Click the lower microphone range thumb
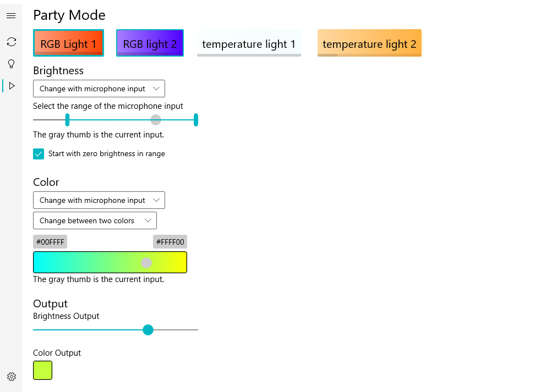 [67, 119]
